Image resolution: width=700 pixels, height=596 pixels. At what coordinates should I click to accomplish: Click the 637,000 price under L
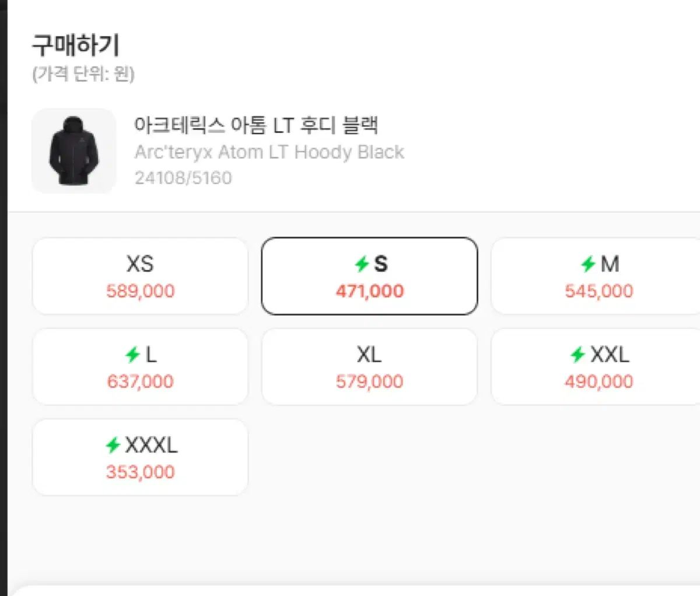point(140,381)
